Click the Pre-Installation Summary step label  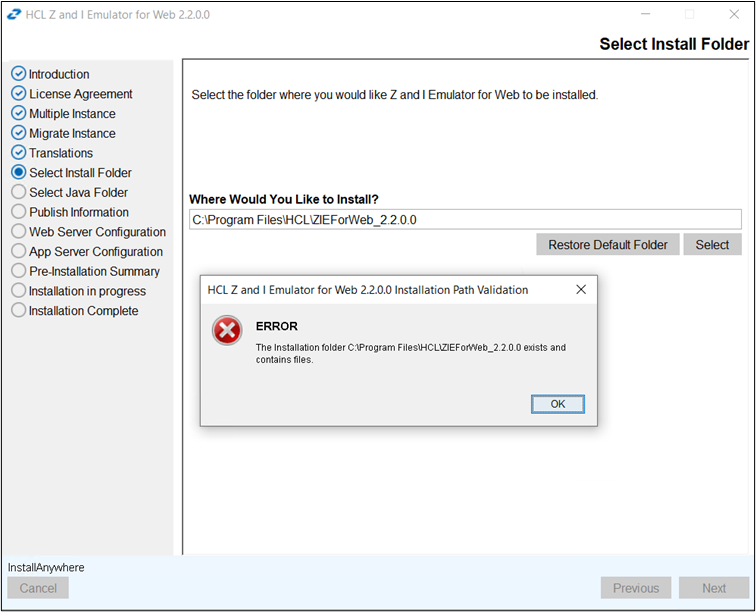pyautogui.click(x=94, y=271)
